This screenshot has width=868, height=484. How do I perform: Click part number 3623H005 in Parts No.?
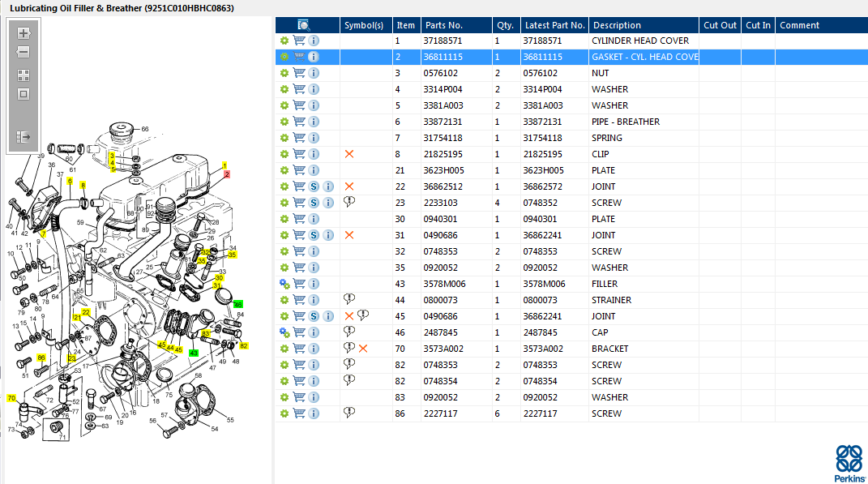[444, 170]
